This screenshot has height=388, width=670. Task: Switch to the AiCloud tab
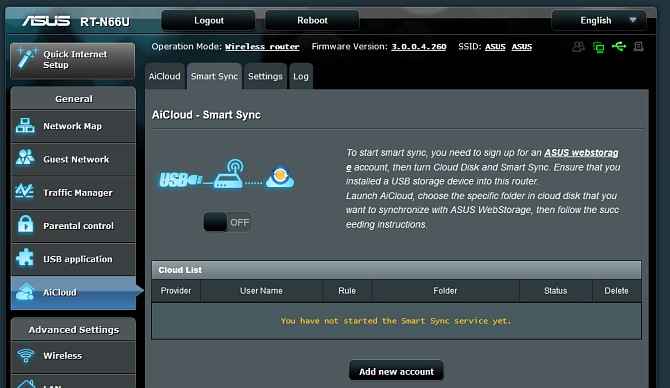165,76
